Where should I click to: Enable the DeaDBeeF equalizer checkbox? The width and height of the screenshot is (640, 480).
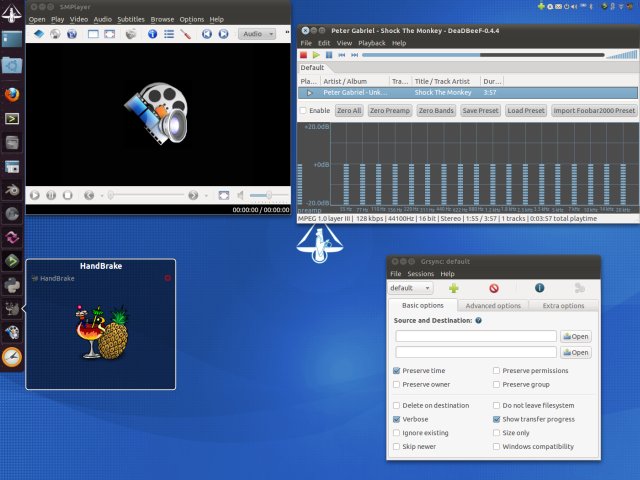(x=304, y=111)
